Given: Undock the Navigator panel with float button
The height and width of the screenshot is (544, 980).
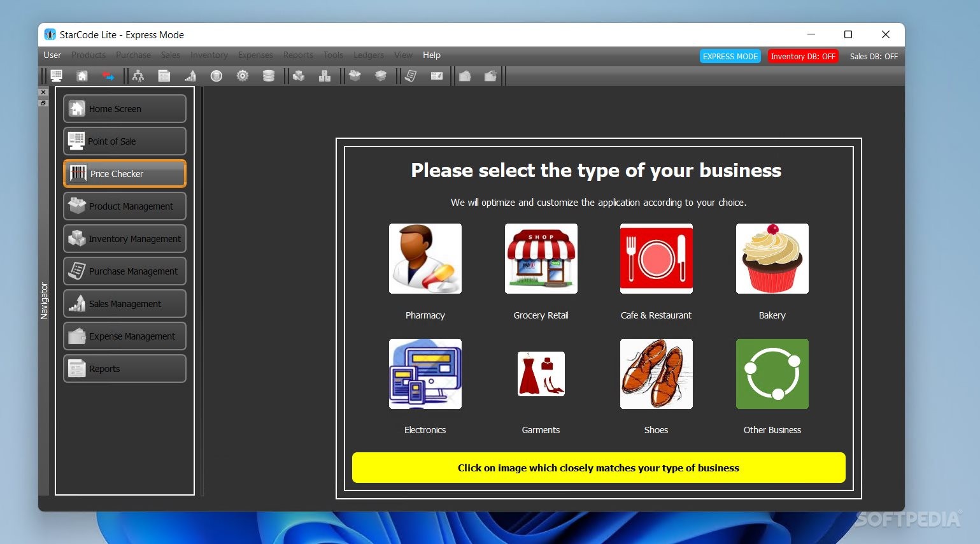Looking at the screenshot, I should (43, 103).
